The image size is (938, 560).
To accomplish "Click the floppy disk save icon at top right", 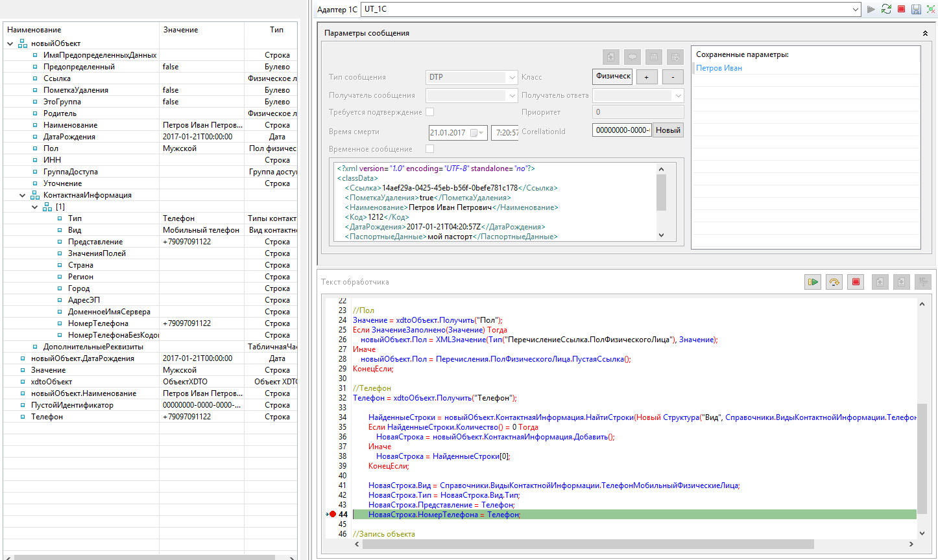I will tap(916, 9).
